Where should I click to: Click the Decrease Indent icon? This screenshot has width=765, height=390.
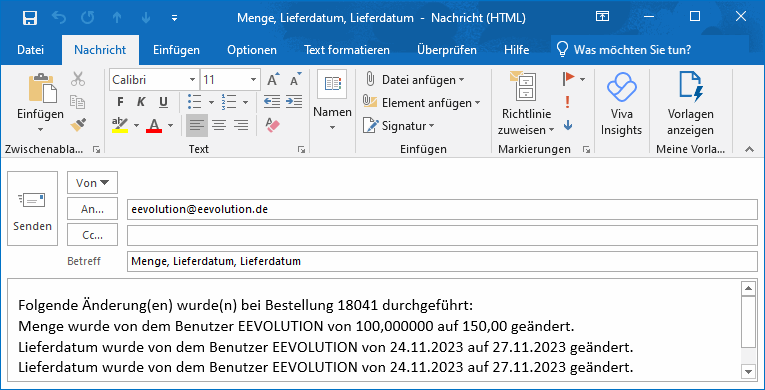pos(272,102)
